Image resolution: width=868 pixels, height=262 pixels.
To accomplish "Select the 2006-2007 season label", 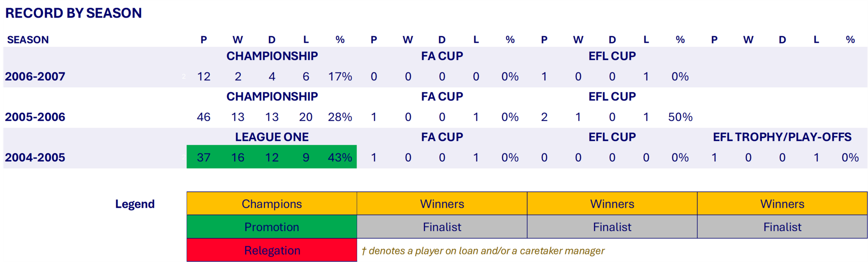I will [x=35, y=76].
